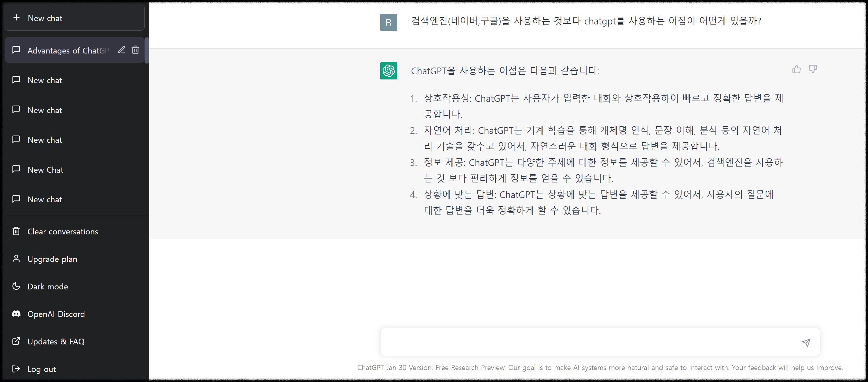Viewport: 868px width, 382px height.
Task: Click the user avatar labeled R
Action: [x=388, y=22]
